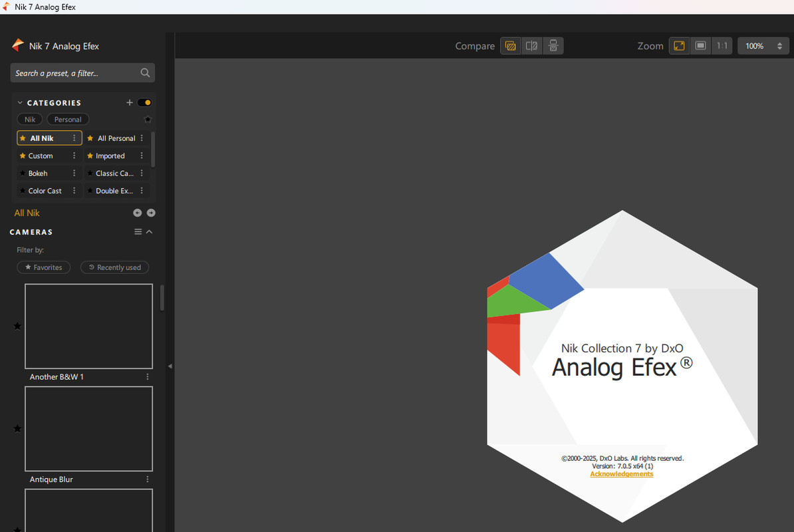Open the Bokeh category three-dot menu
Viewport: 794px width, 532px height.
(x=74, y=173)
